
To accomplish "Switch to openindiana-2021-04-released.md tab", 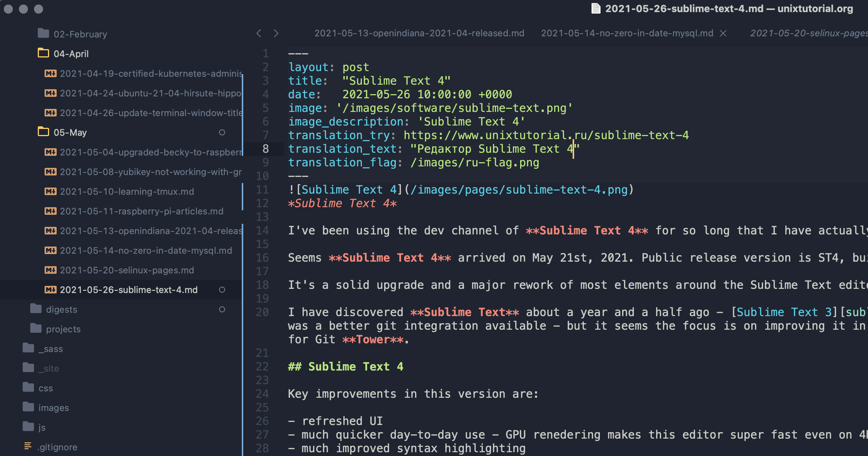I will point(419,33).
